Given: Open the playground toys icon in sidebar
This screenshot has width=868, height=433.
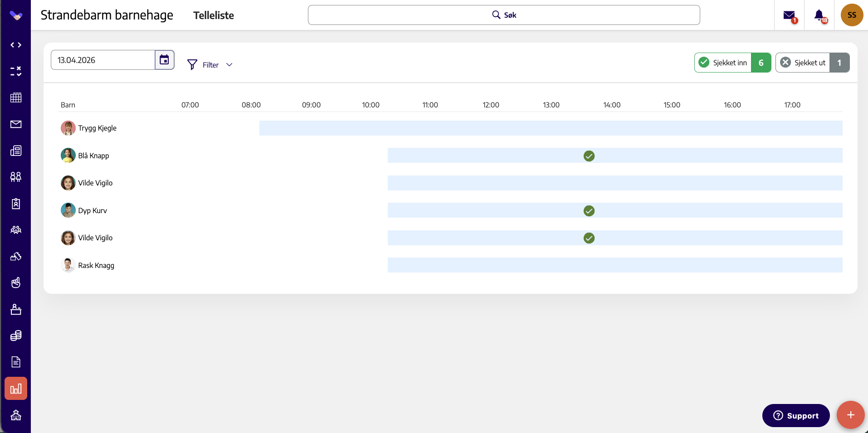Looking at the screenshot, I should pos(16,256).
